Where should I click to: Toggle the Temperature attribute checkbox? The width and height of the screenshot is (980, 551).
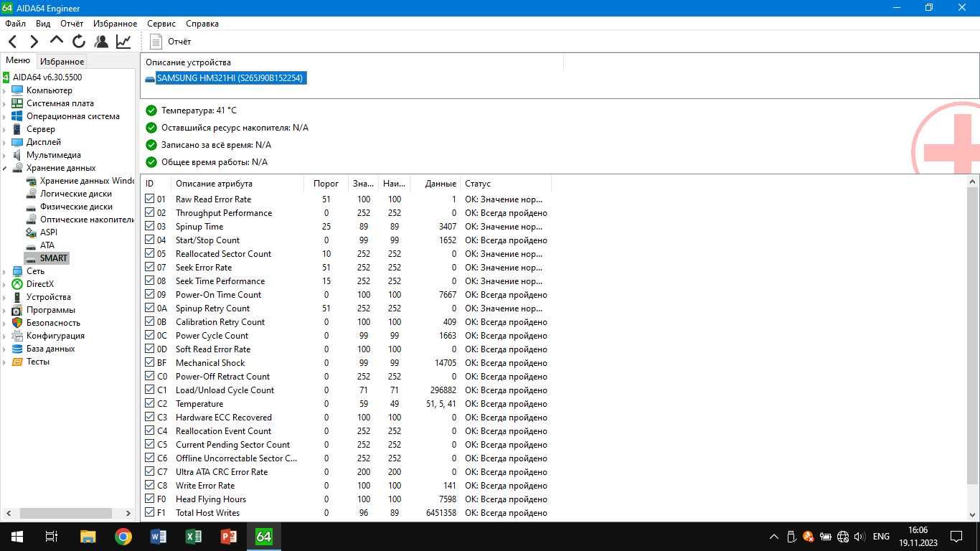coord(149,403)
